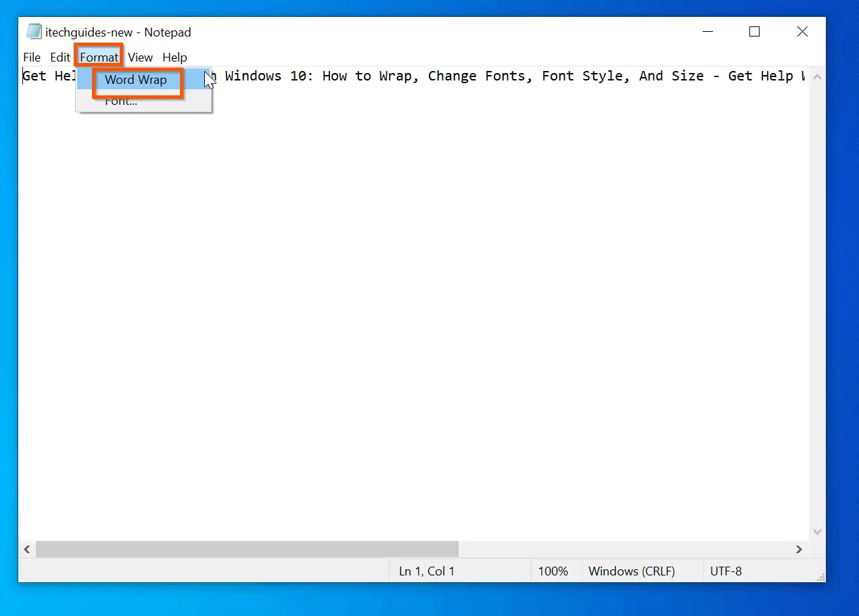Click the vertical scrollbar up arrow
Viewport: 859px width, 616px height.
tap(816, 77)
